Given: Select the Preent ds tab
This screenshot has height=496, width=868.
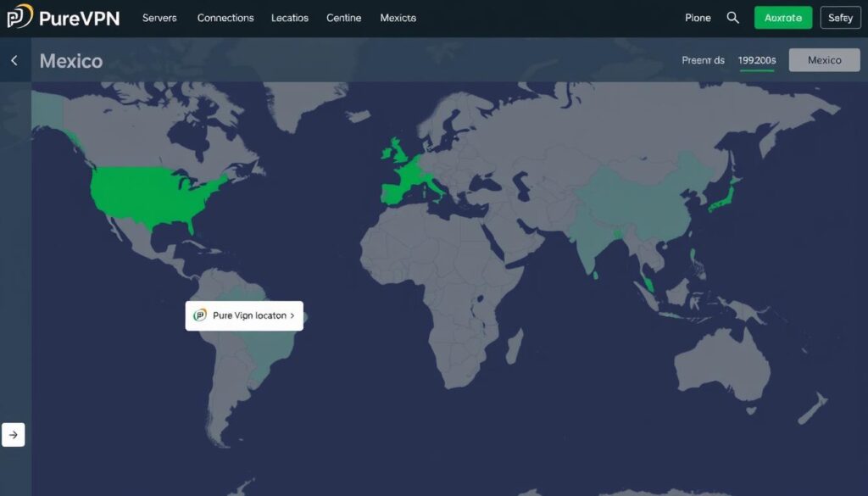Looking at the screenshot, I should pos(703,60).
